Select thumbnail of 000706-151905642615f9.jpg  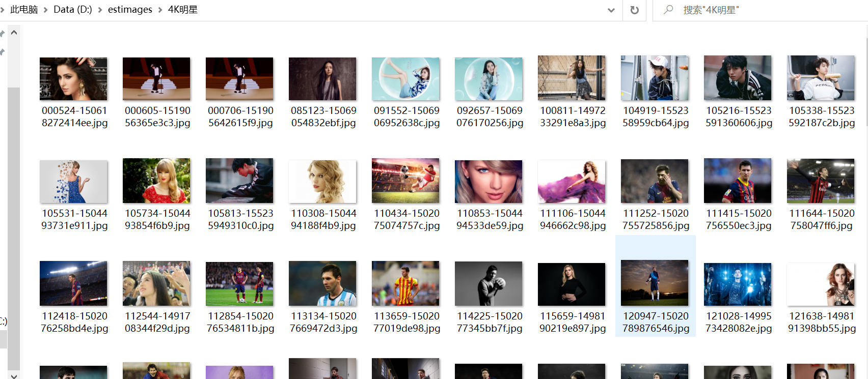tap(239, 79)
